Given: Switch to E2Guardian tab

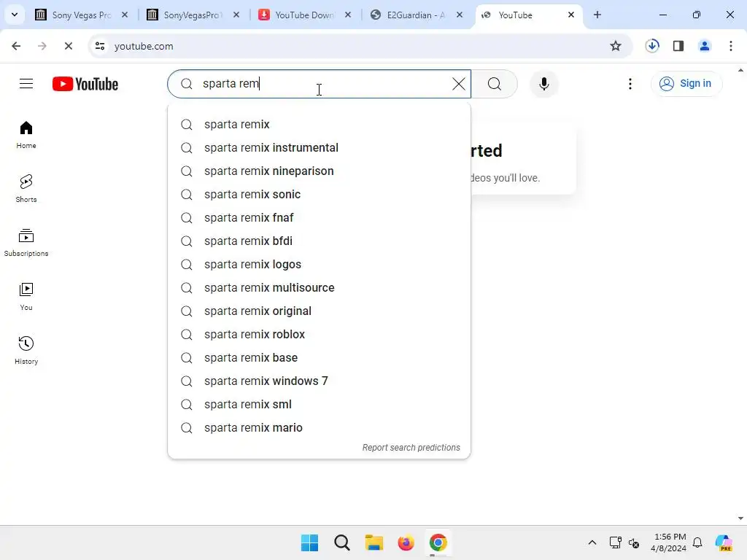Looking at the screenshot, I should (415, 15).
